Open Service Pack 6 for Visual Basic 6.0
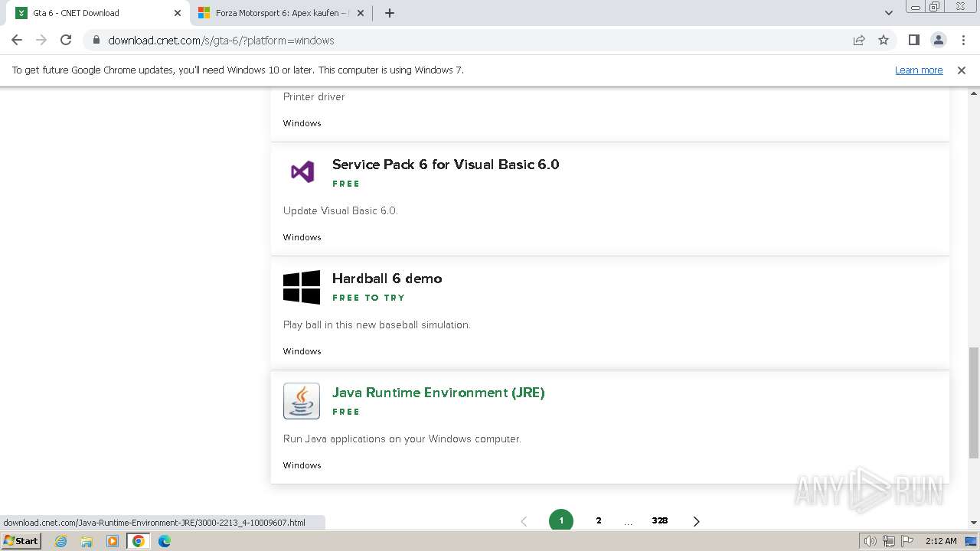Viewport: 980px width, 551px height. tap(446, 165)
